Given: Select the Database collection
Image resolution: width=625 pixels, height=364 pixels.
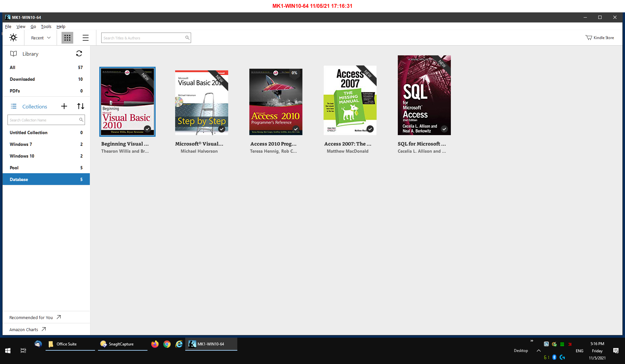Looking at the screenshot, I should click(46, 179).
